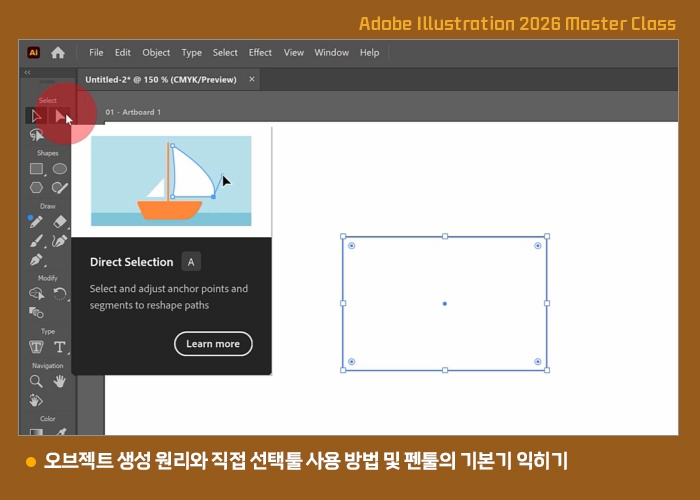Select the Pen tool
The height and width of the screenshot is (500, 700).
37,260
